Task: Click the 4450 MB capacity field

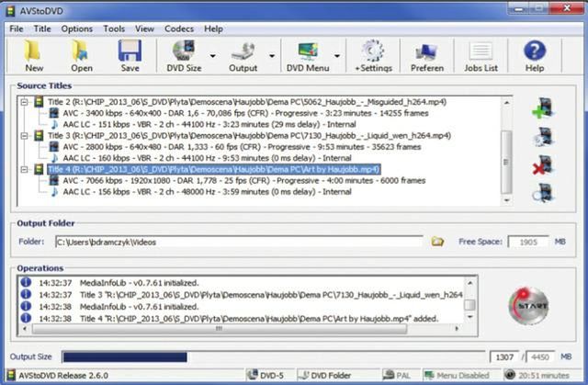Action: point(540,357)
